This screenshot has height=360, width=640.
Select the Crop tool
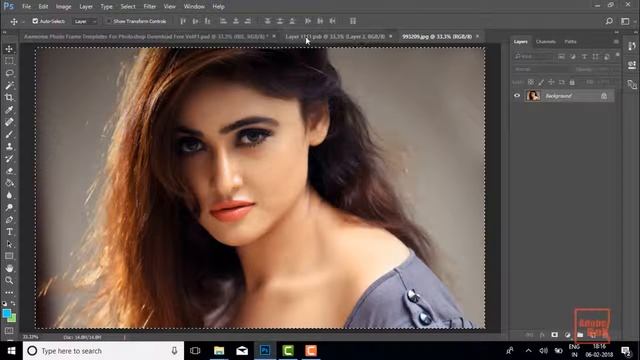9,98
